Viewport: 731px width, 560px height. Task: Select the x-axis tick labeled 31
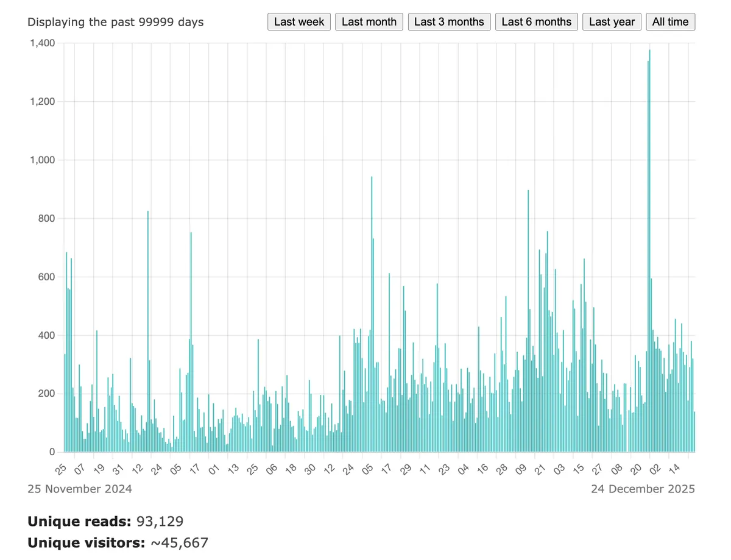point(118,469)
